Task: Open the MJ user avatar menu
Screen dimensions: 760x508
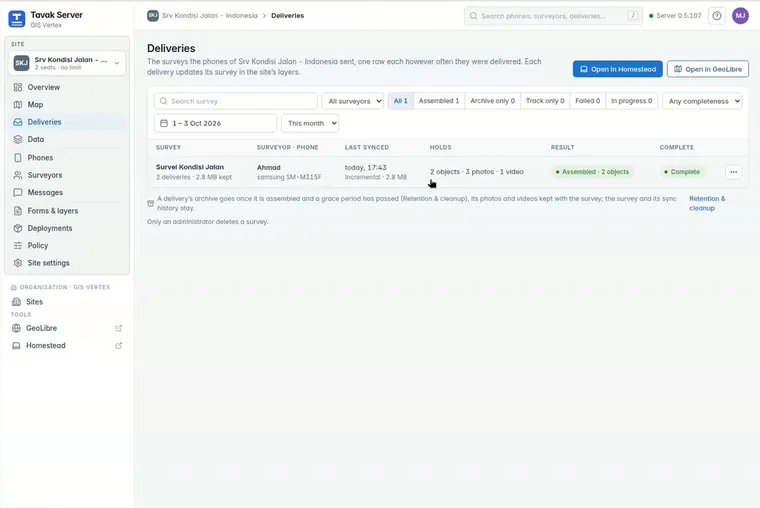Action: 740,16
